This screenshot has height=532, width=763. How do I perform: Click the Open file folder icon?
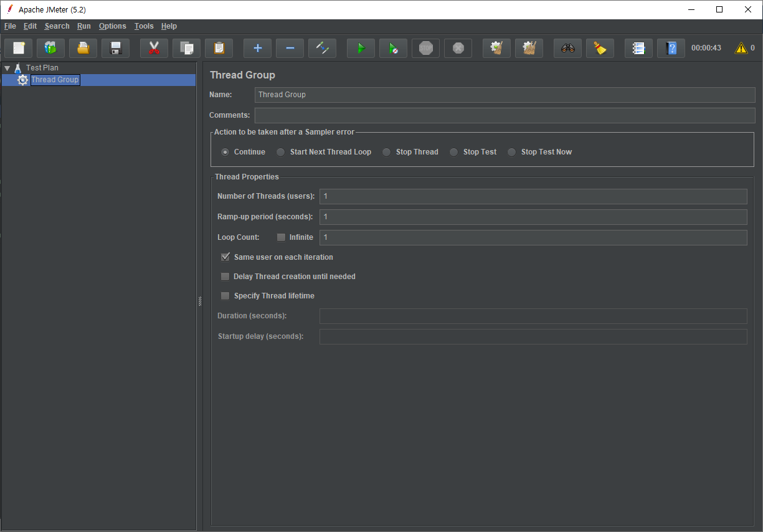(83, 48)
